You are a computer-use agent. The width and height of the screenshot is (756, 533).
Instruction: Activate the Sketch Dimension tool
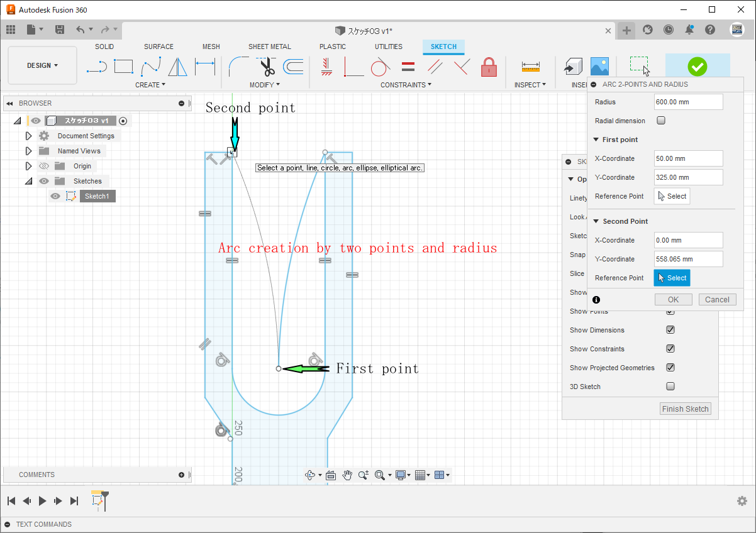[205, 66]
